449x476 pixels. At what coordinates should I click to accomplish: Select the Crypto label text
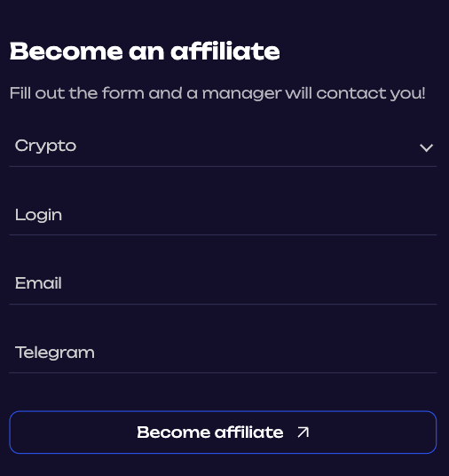pyautogui.click(x=45, y=146)
